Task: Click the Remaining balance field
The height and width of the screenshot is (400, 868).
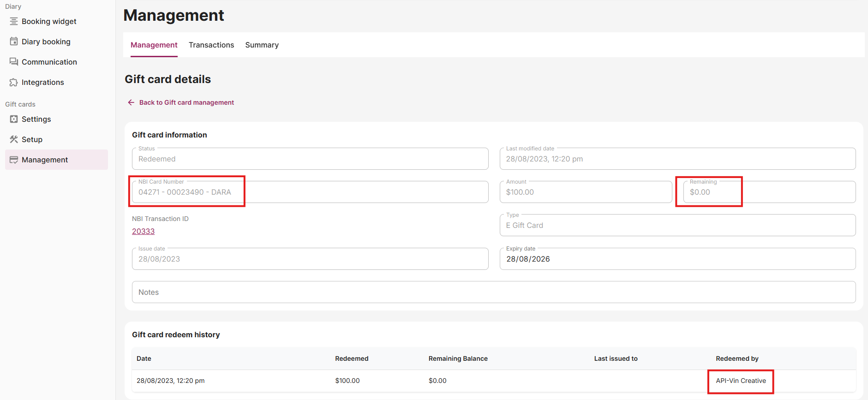Action: click(769, 192)
